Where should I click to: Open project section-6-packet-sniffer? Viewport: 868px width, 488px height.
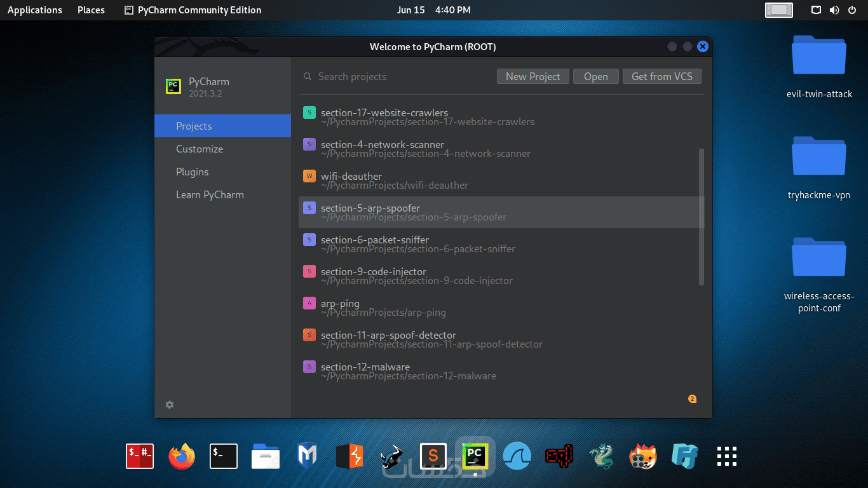501,244
